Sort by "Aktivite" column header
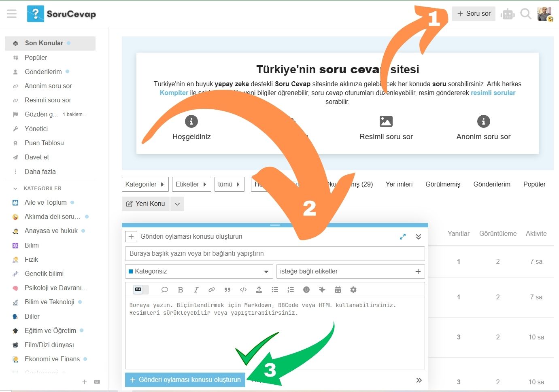 [x=536, y=233]
